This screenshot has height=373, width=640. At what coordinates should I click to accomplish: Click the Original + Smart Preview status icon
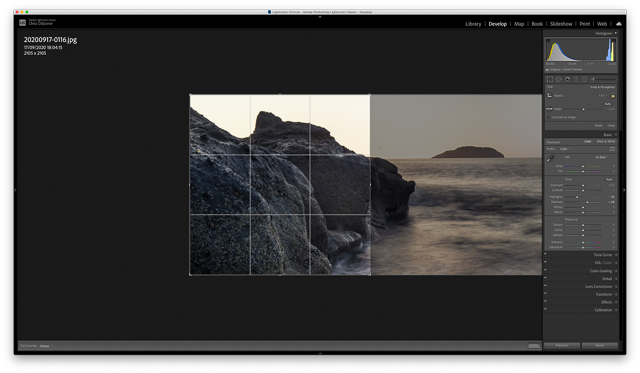547,70
